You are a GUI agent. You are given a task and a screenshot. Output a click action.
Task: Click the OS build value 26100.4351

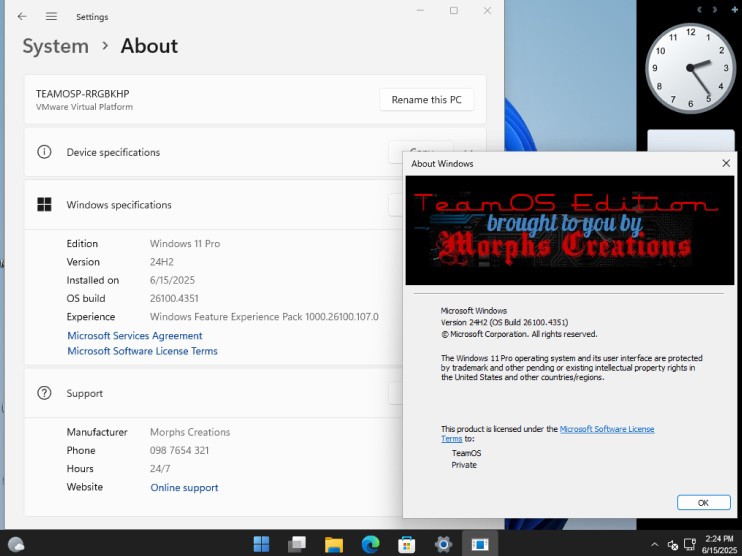[174, 299]
